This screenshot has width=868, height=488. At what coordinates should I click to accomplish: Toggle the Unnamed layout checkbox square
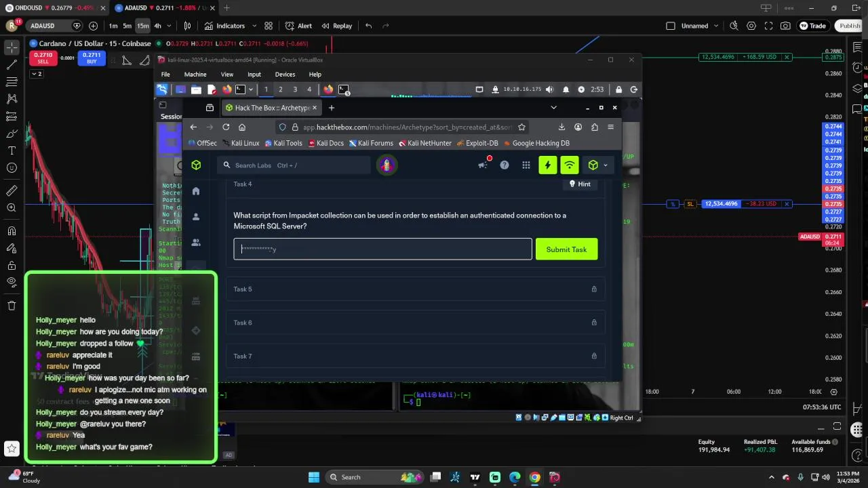(x=671, y=26)
